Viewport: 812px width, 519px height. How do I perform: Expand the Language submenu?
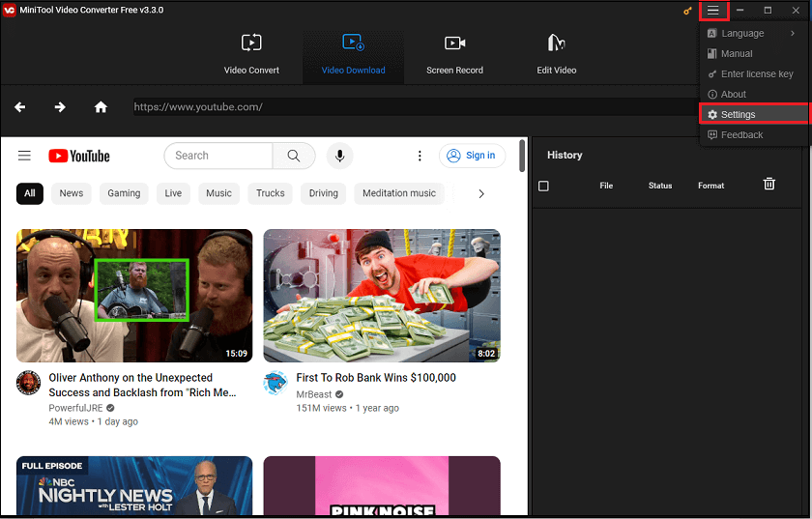[753, 33]
